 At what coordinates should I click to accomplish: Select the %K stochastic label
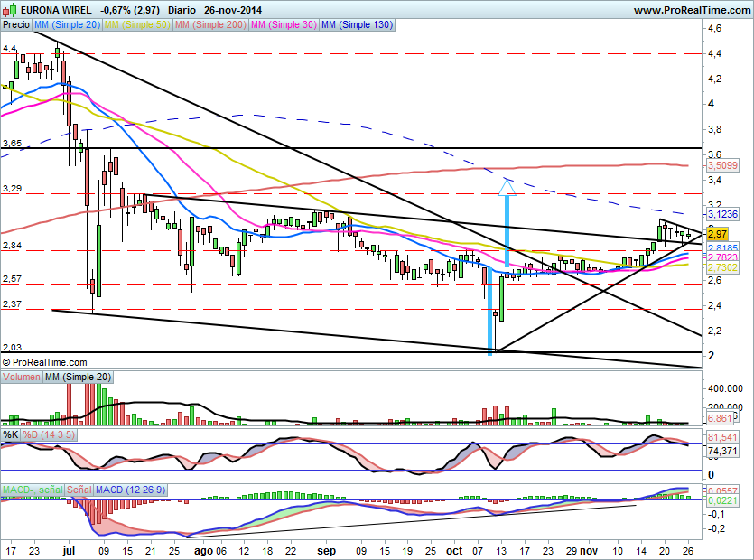click(x=11, y=434)
